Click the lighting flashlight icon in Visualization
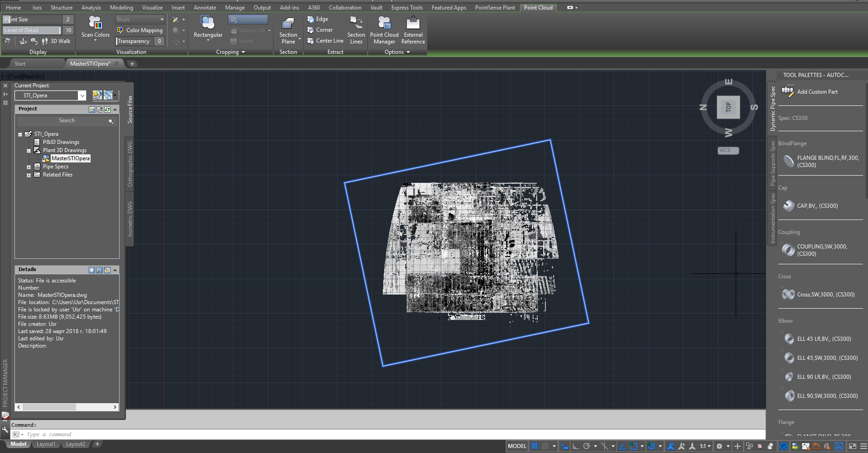This screenshot has height=453, width=868. point(175,19)
